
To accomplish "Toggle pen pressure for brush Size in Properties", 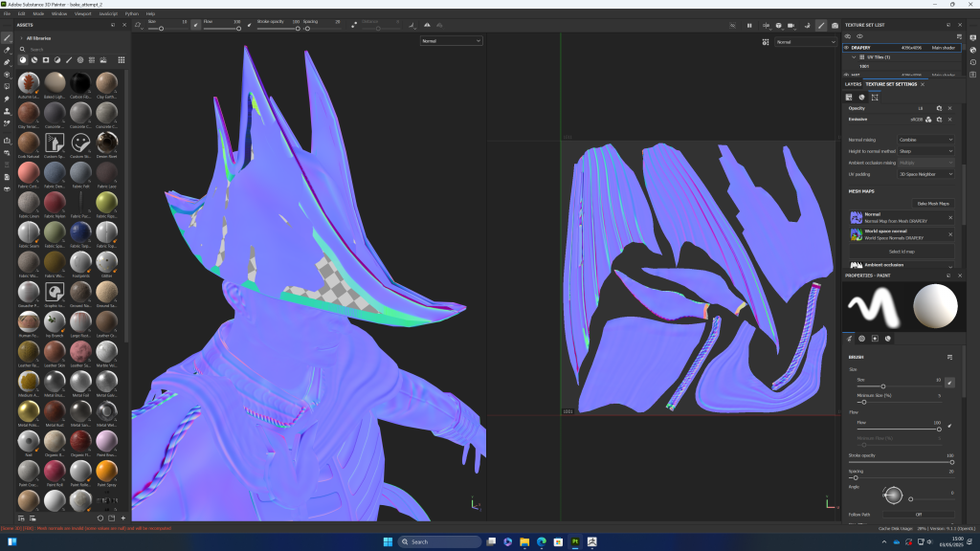I will 949,382.
